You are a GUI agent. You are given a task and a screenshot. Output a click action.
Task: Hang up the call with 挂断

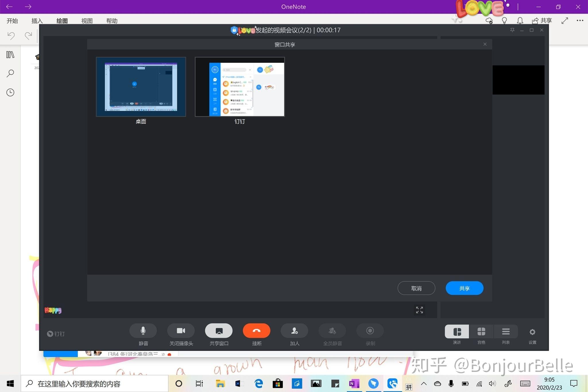tap(256, 331)
